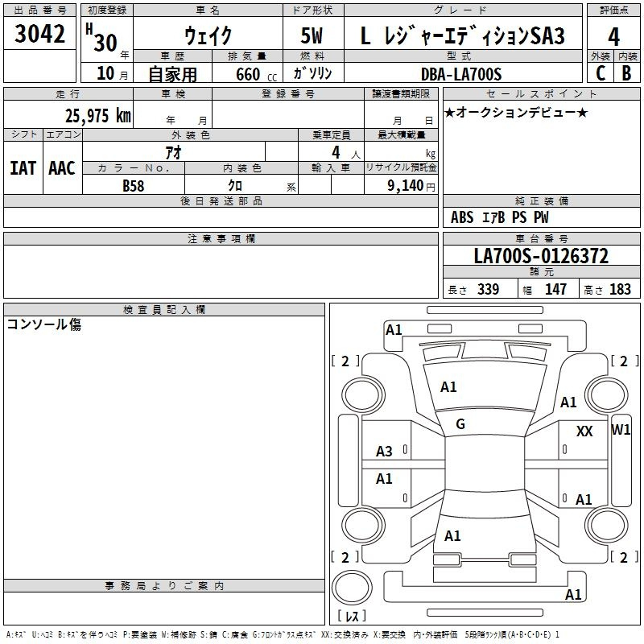Click XX mark on right front door
Viewport: 644px width, 644px height.
(584, 431)
